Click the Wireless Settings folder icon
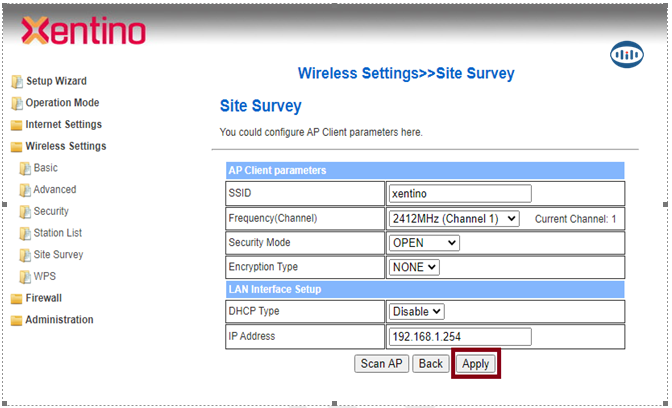 (16, 147)
